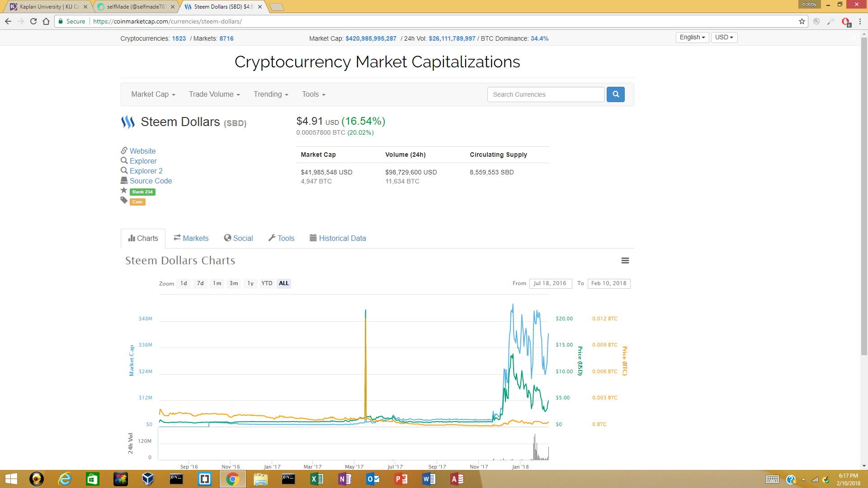The image size is (868, 488).
Task: Open OneNote from the taskbar
Action: 345,479
